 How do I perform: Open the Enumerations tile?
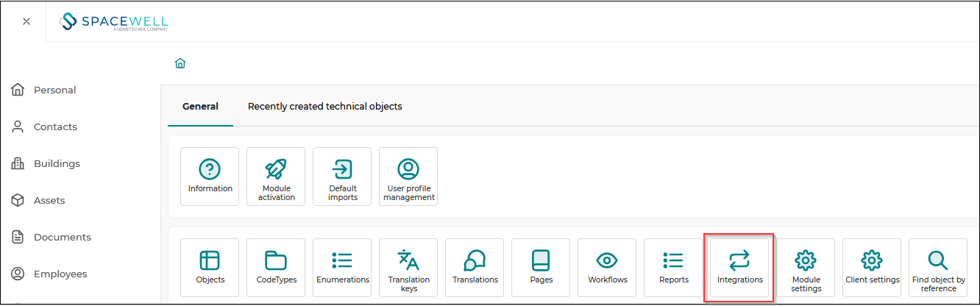point(342,268)
